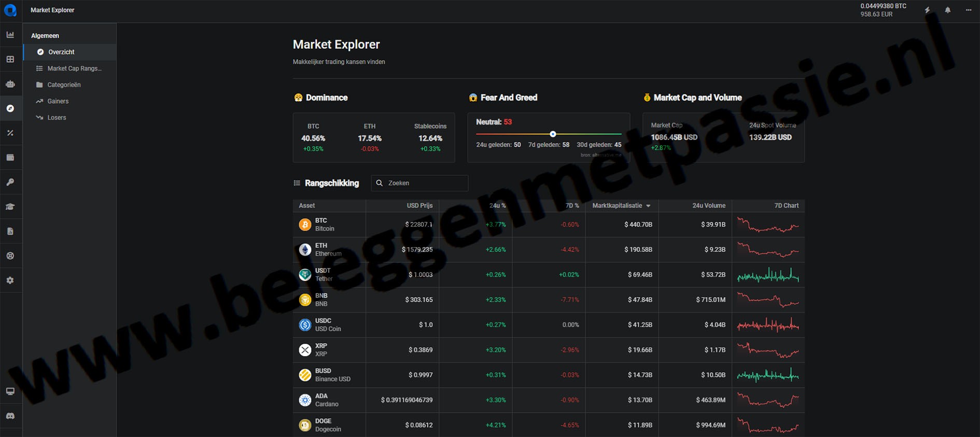Screen dimensions: 980x437
Task: Click the 24u % column header
Action: coord(497,206)
